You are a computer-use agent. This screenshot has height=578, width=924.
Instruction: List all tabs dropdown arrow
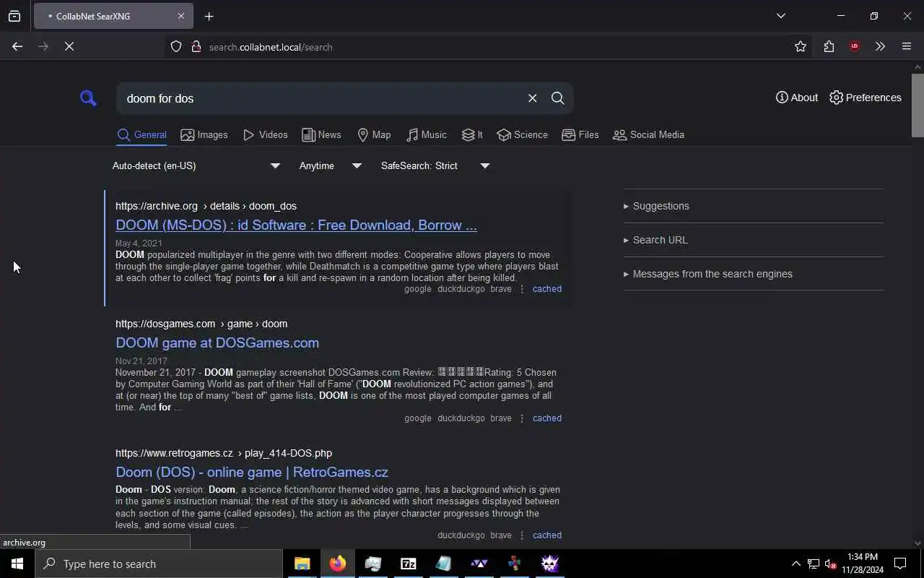point(781,16)
